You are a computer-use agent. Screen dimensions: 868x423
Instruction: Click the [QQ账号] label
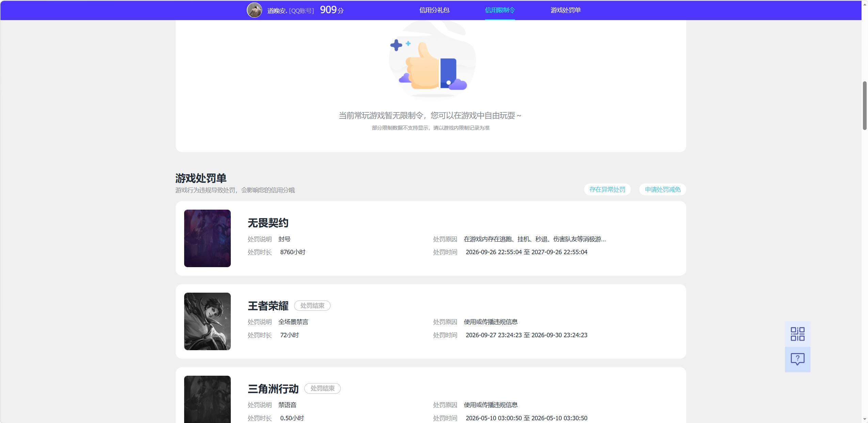coord(301,11)
